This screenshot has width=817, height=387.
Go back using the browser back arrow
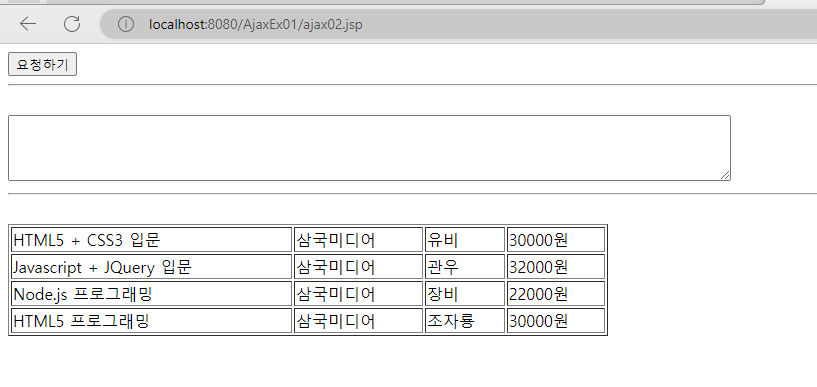tap(28, 24)
